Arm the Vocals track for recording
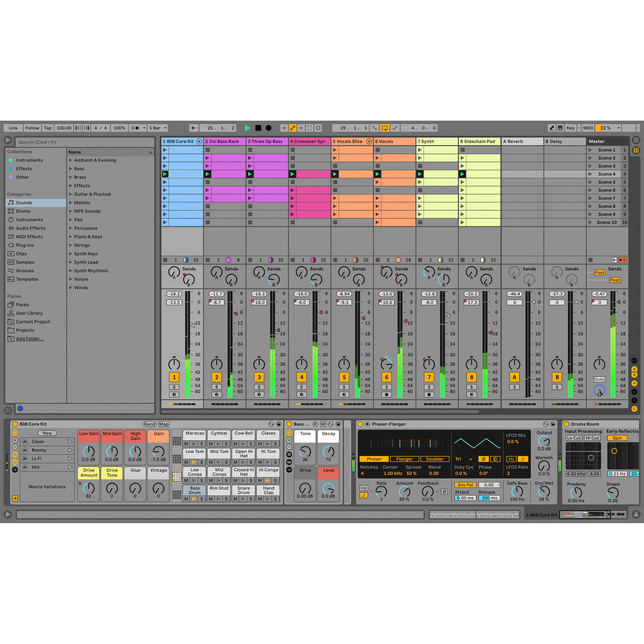Image resolution: width=644 pixels, height=644 pixels. click(x=387, y=394)
